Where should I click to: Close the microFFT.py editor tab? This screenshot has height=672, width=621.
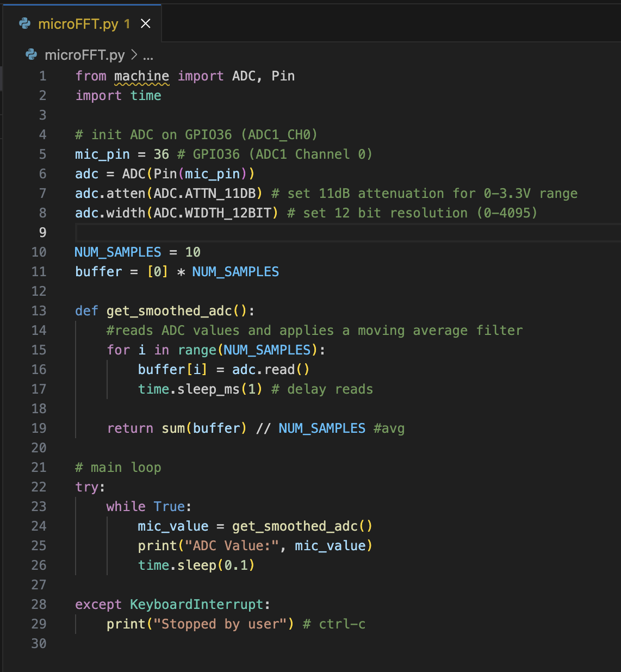point(145,24)
